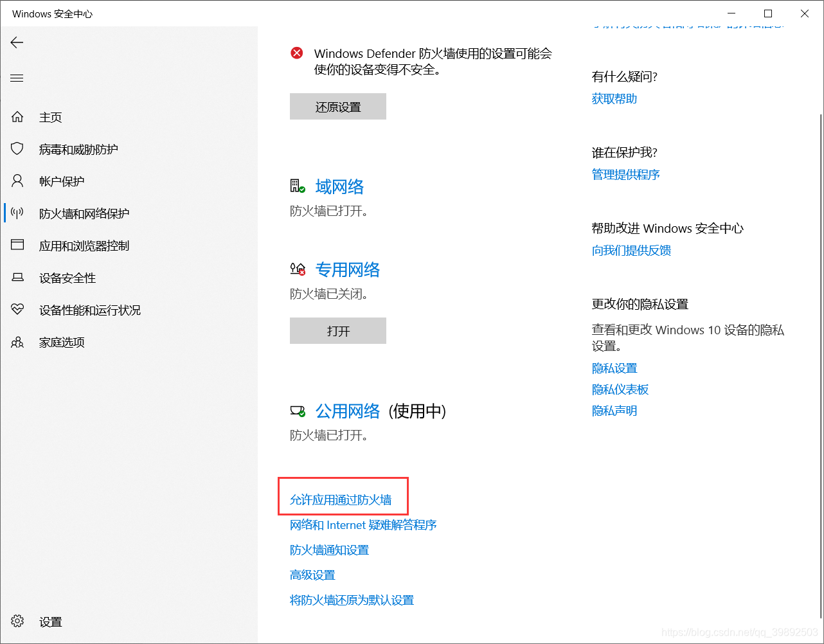Maximize the Windows 安全中心 window
The width and height of the screenshot is (824, 644).
768,13
